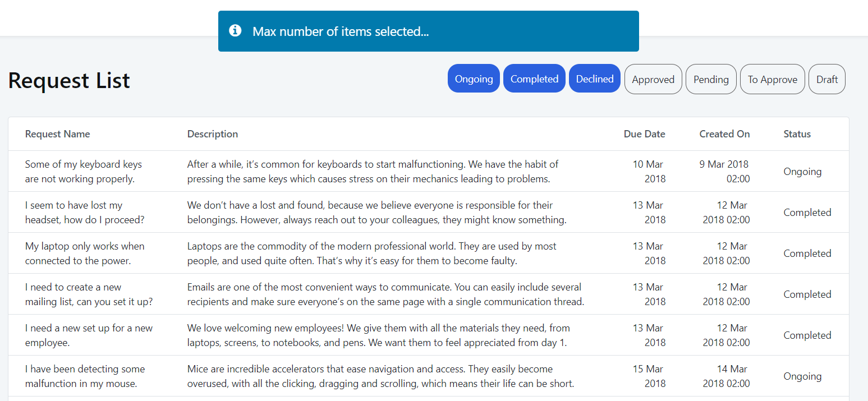Click the description about lost and found

tap(377, 213)
